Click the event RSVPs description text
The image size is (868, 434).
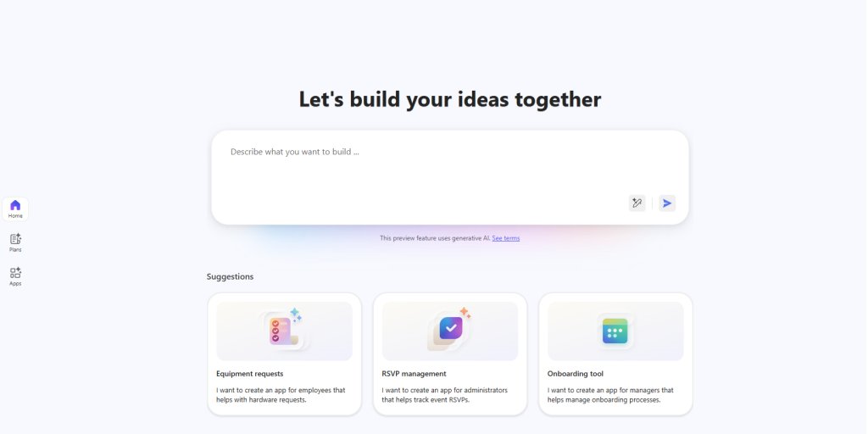pos(444,395)
